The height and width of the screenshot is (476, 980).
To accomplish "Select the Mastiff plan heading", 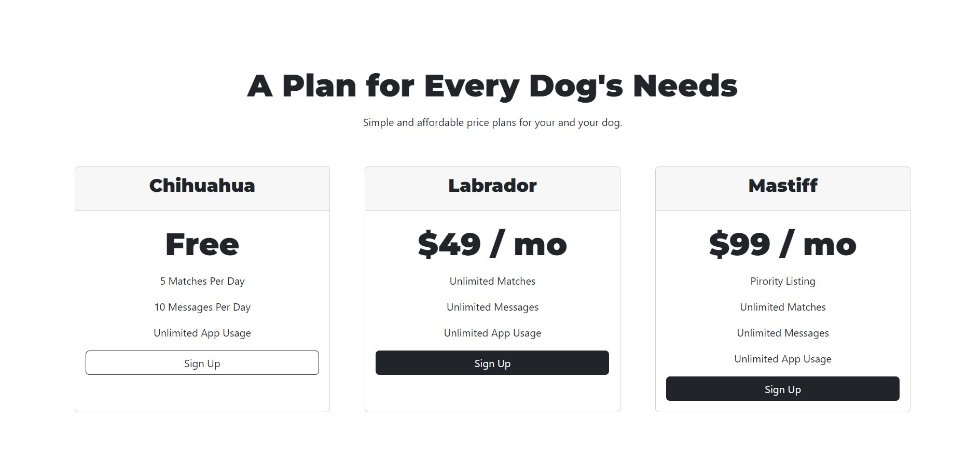I will (x=782, y=186).
